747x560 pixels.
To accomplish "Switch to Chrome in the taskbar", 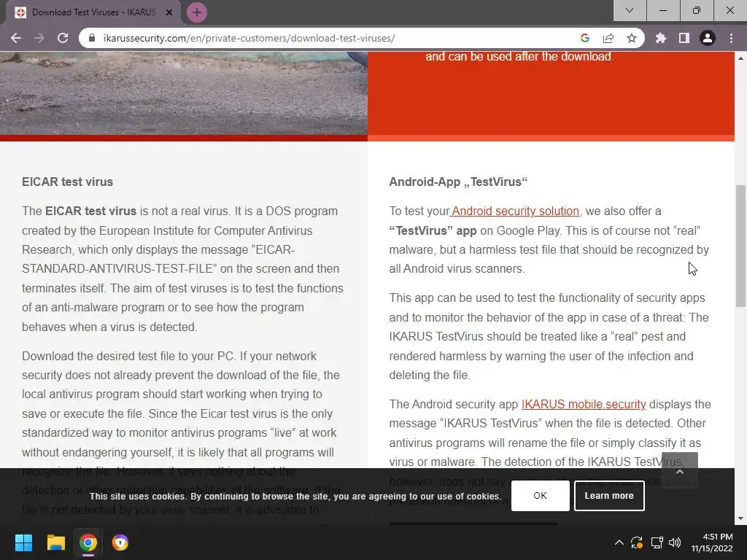I will point(88,542).
